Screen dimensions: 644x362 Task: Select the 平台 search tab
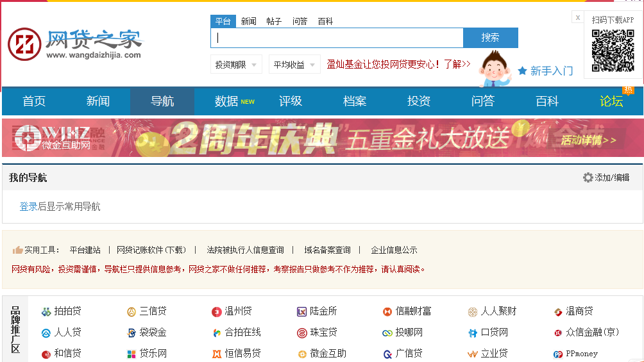click(x=223, y=21)
